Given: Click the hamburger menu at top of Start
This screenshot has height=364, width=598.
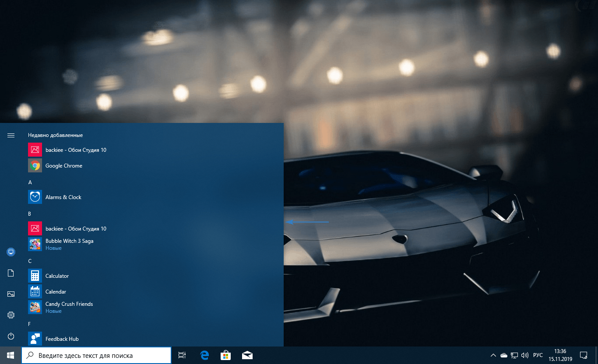Looking at the screenshot, I should point(11,136).
